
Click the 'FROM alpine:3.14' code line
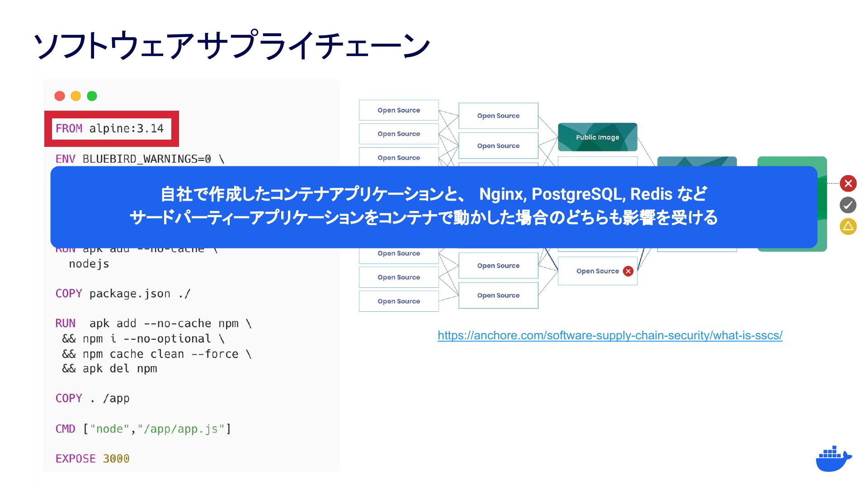pos(110,129)
